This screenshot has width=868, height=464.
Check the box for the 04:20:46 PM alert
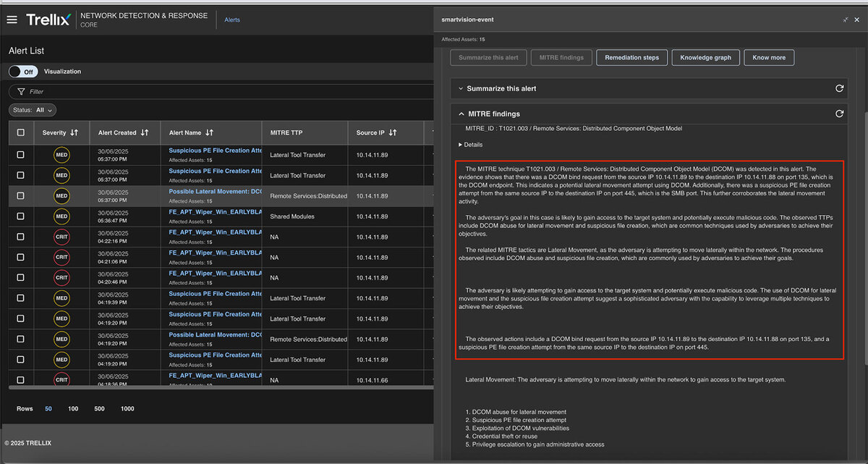click(x=20, y=277)
